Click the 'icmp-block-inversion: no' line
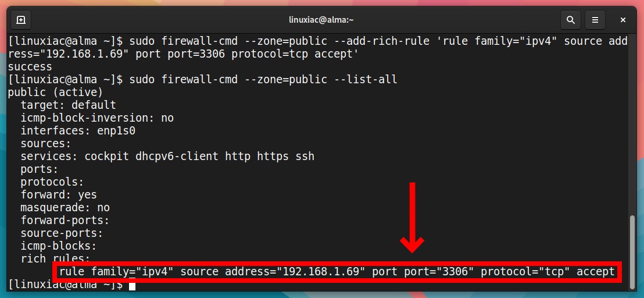 pos(97,118)
